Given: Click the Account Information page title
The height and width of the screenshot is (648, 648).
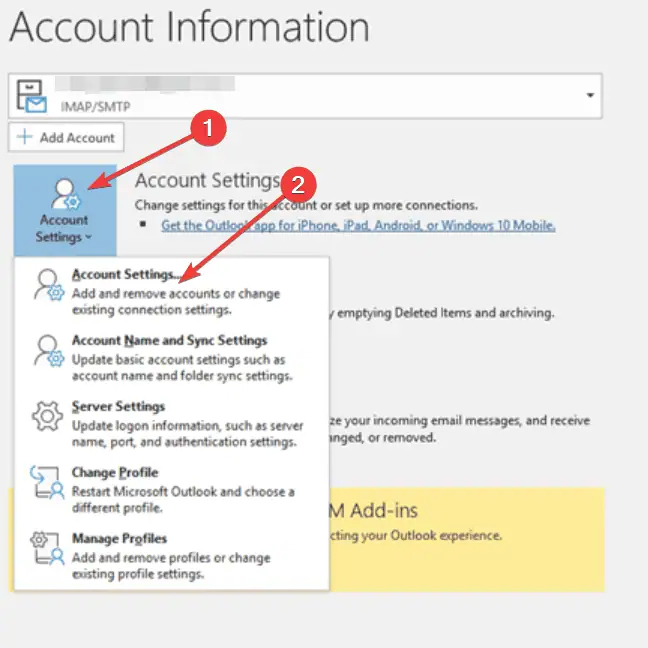Looking at the screenshot, I should (189, 27).
